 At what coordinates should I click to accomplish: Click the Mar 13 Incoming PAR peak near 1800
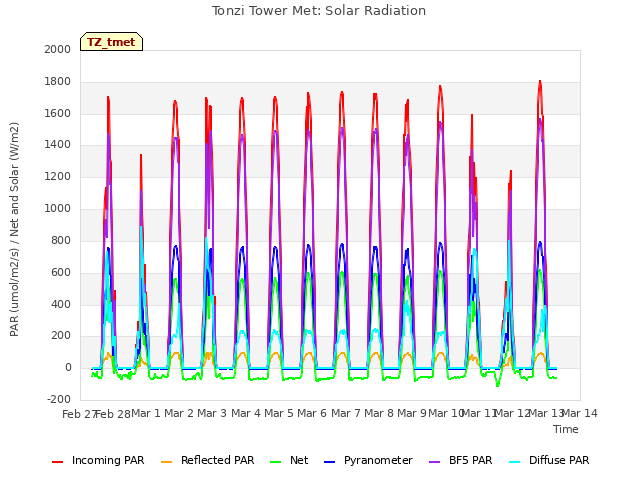click(540, 82)
